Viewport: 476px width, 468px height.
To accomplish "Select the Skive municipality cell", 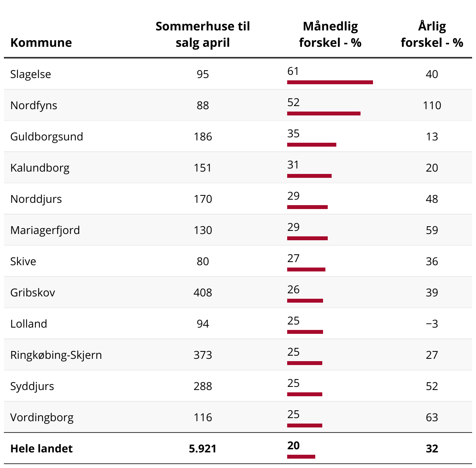I will (x=23, y=261).
